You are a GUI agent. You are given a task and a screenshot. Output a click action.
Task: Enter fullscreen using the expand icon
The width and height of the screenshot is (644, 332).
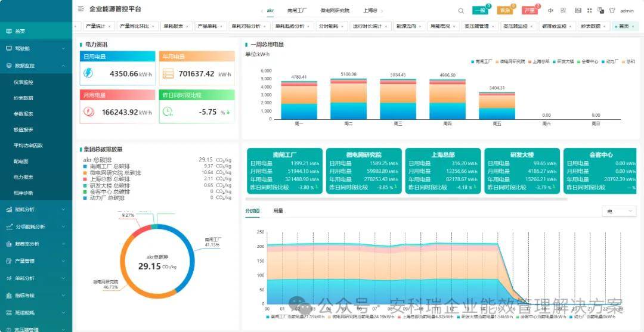click(590, 11)
